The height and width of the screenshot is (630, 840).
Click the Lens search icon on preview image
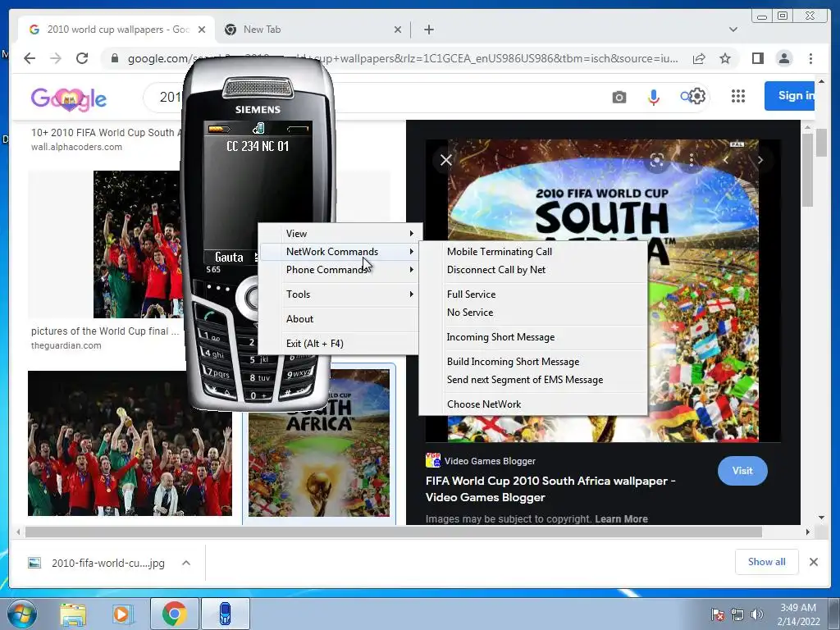click(657, 160)
